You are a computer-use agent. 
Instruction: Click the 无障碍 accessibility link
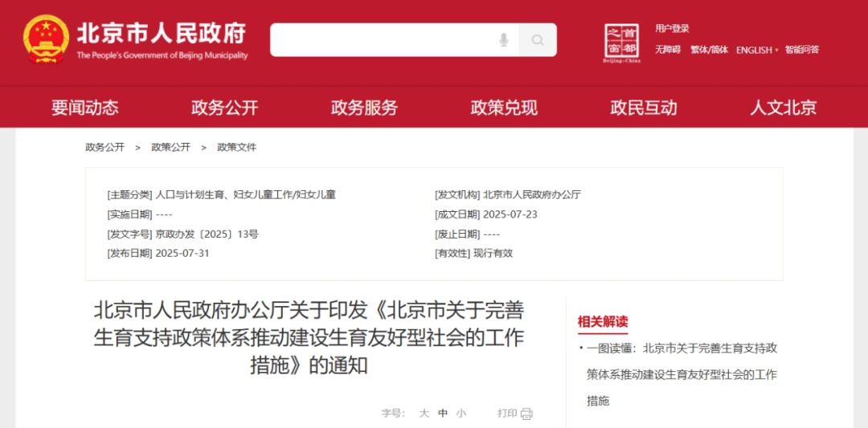tap(668, 50)
